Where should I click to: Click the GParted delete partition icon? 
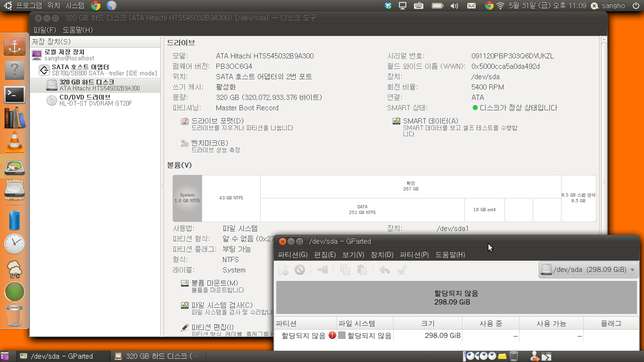tap(300, 270)
